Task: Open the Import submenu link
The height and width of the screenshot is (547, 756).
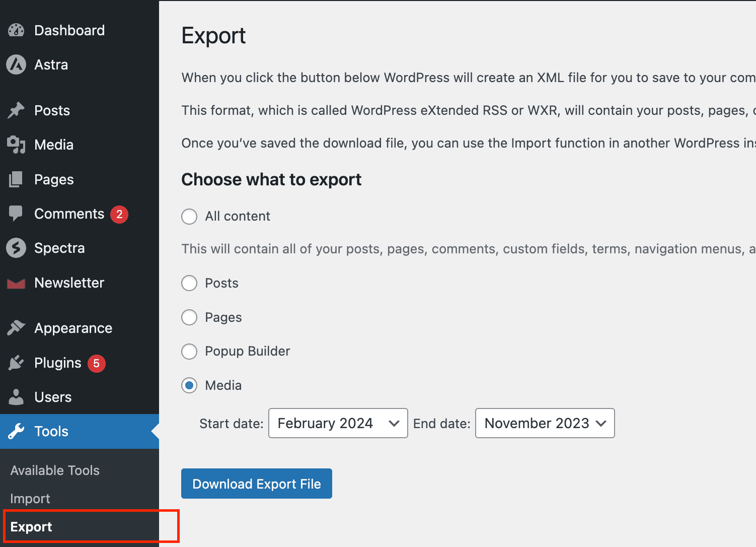Action: (x=30, y=499)
